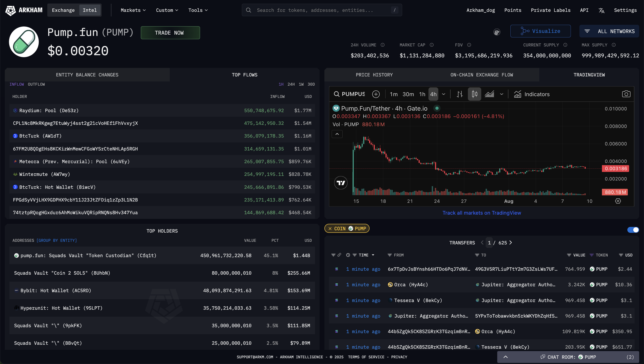Open the chart Indicators menu
Image resolution: width=644 pixels, height=364 pixels.
[x=532, y=94]
